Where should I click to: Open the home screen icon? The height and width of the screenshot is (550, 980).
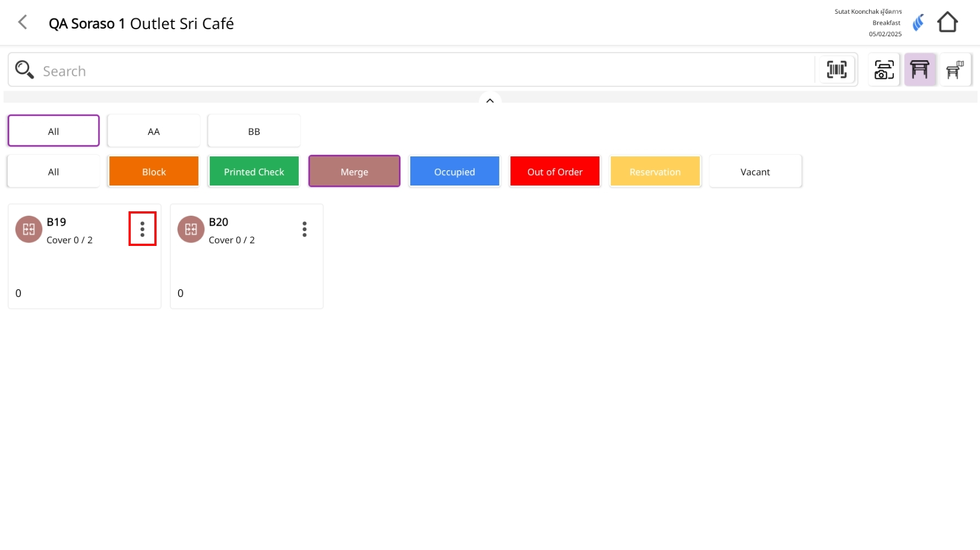947,23
